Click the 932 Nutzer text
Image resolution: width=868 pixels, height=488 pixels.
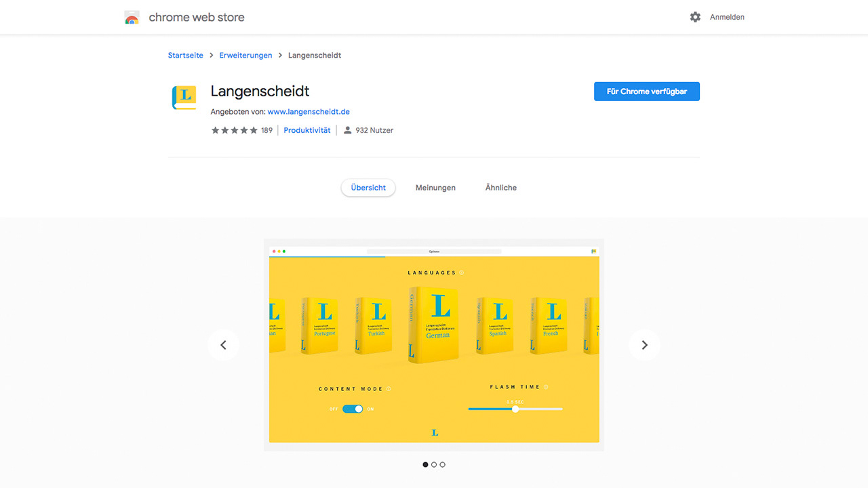tap(374, 130)
